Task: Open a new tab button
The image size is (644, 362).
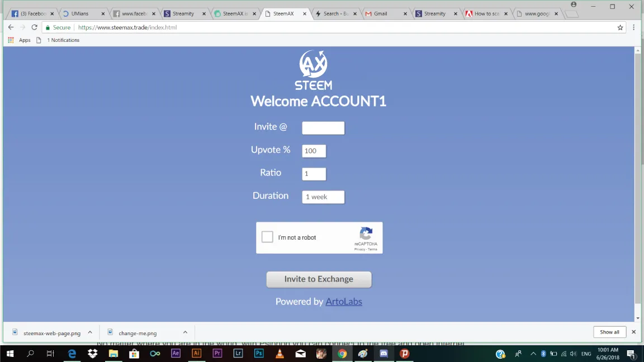Action: point(571,14)
